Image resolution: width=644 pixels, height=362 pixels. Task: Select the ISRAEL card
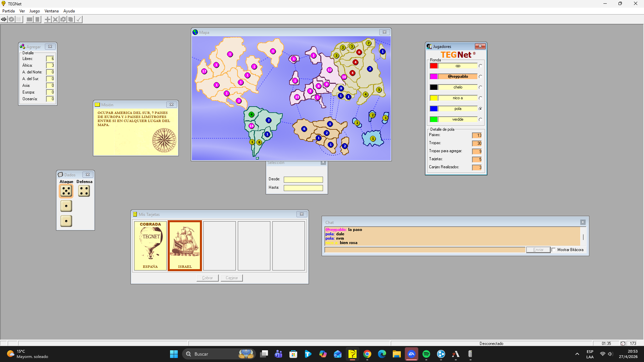click(185, 245)
